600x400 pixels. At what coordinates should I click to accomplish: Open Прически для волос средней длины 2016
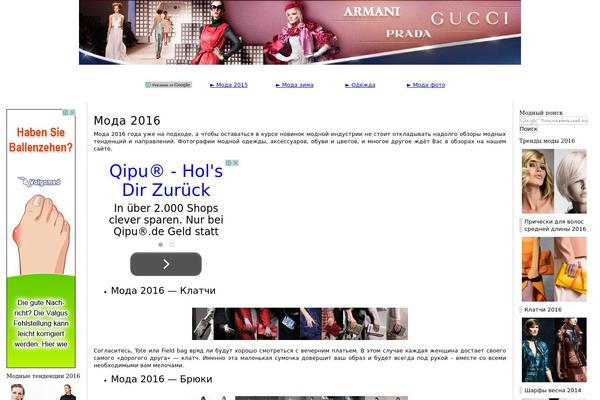(555, 225)
